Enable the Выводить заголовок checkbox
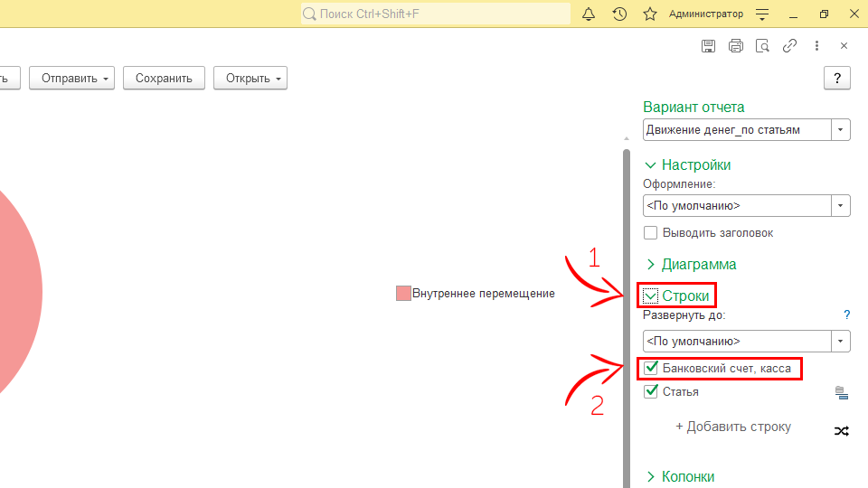Image resolution: width=868 pixels, height=488 pixels. coord(650,232)
